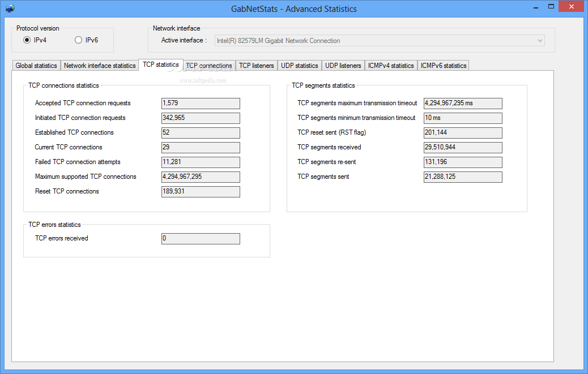
Task: Click the 'Initiated TCP connection requests' label
Action: [x=80, y=118]
